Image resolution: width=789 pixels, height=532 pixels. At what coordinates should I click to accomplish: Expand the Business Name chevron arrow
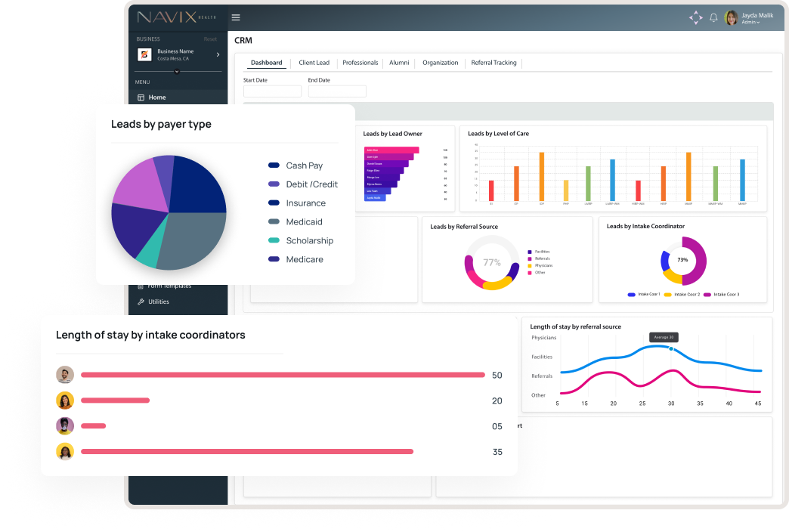[218, 54]
